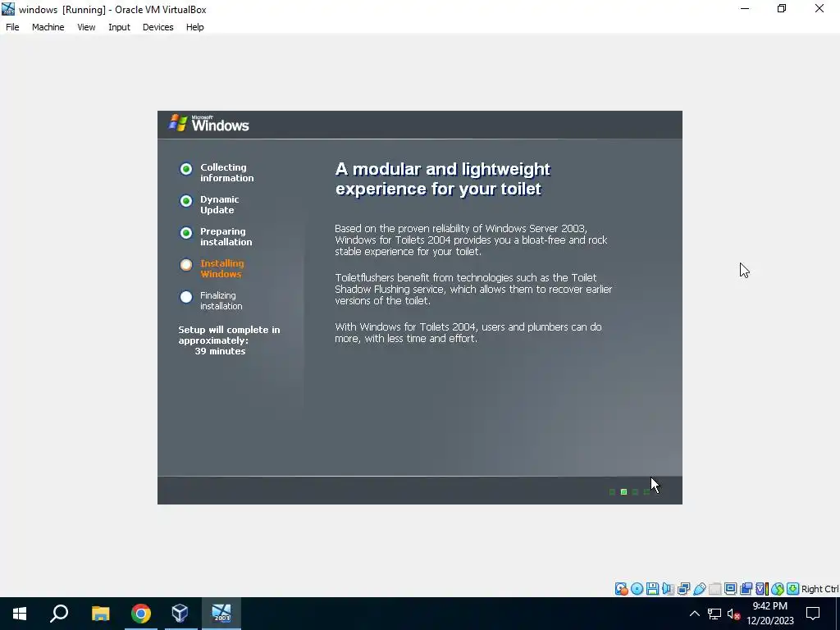The image size is (840, 630).
Task: Open the clock showing 9:42 PM
Action: point(770,614)
